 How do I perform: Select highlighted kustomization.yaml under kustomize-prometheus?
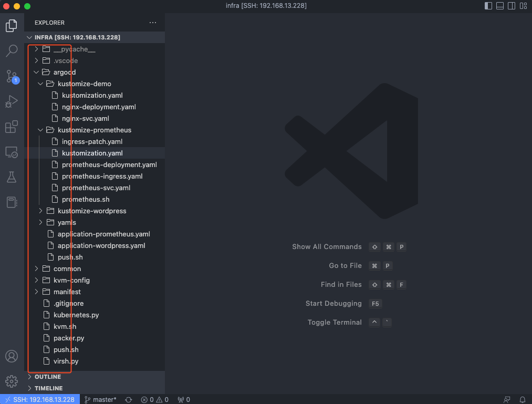click(x=95, y=153)
